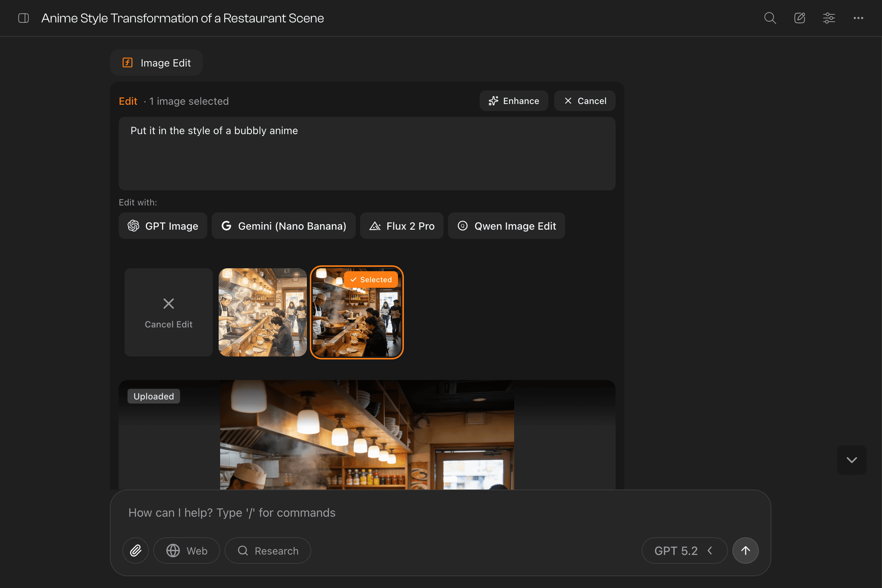Image resolution: width=882 pixels, height=588 pixels.
Task: Attach a file with the paperclip icon
Action: [x=135, y=550]
